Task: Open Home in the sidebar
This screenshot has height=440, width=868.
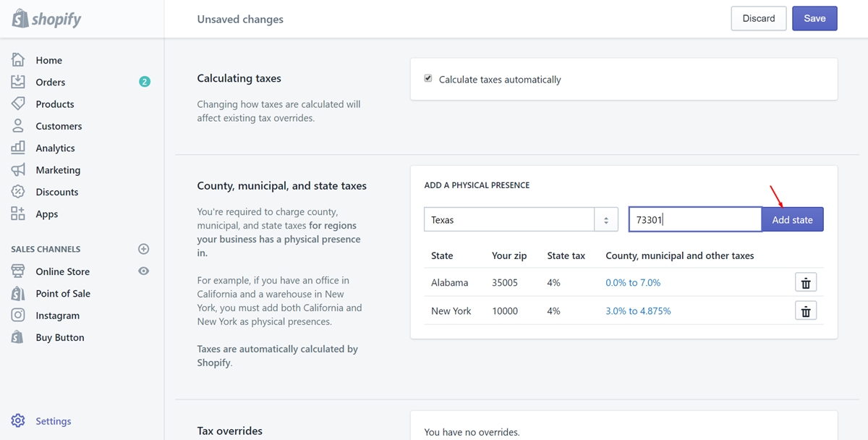Action: [49, 60]
